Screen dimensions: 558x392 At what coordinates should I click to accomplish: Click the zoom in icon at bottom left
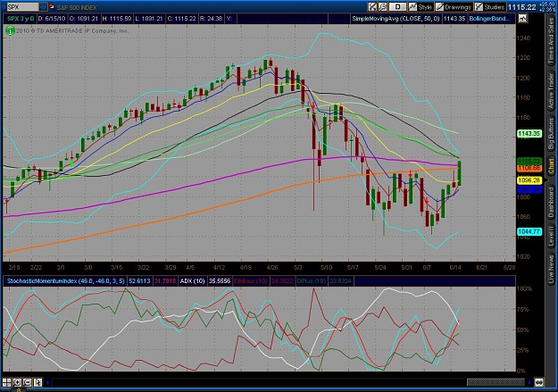[x=17, y=382]
